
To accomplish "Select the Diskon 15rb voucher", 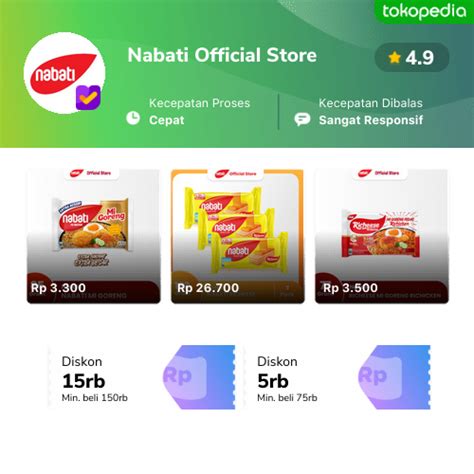I will [x=141, y=377].
